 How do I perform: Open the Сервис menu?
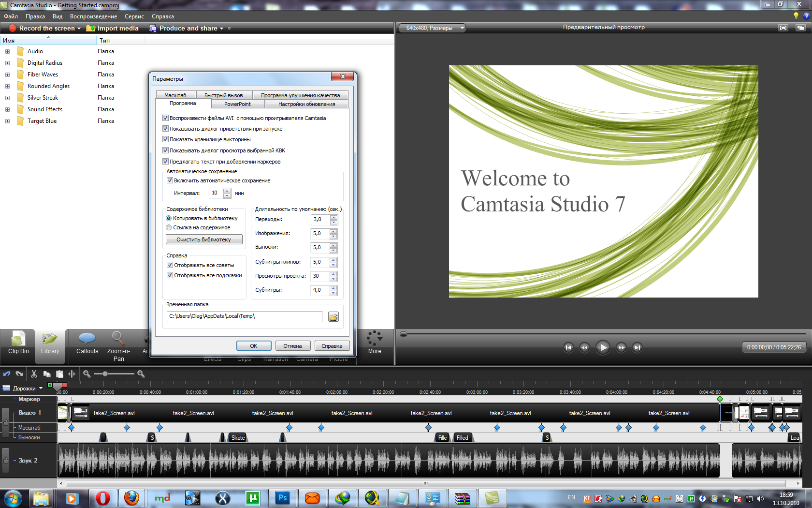(134, 16)
